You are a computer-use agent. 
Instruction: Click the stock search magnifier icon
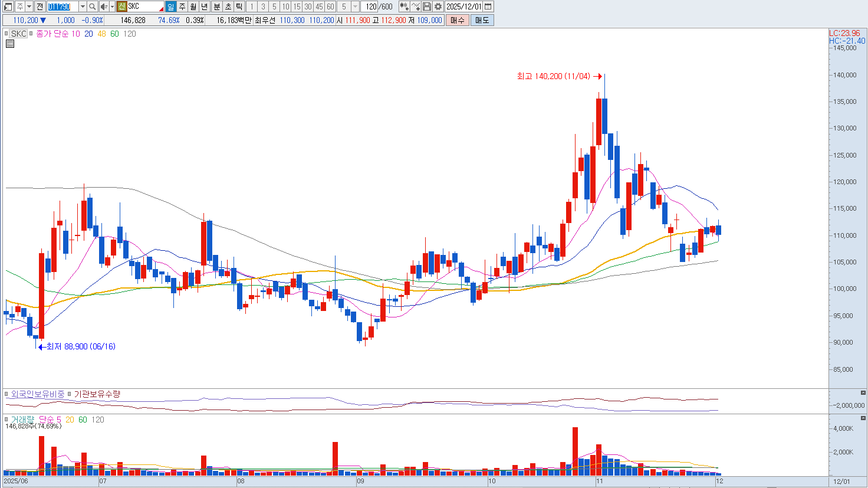(x=93, y=6)
